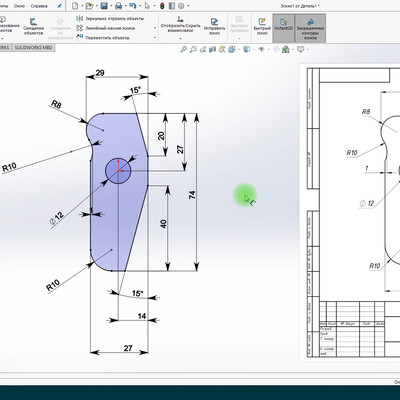Select the bottom 27 width dimension
The width and height of the screenshot is (400, 400).
point(128,348)
